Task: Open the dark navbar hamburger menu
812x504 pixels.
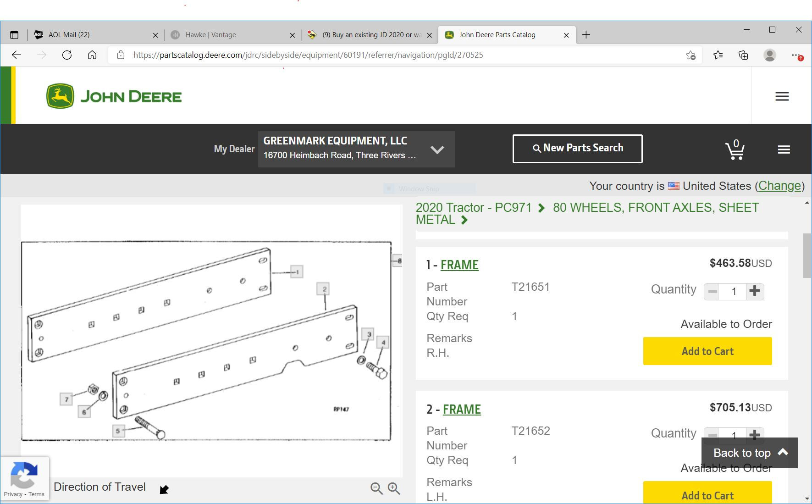Action: point(784,150)
